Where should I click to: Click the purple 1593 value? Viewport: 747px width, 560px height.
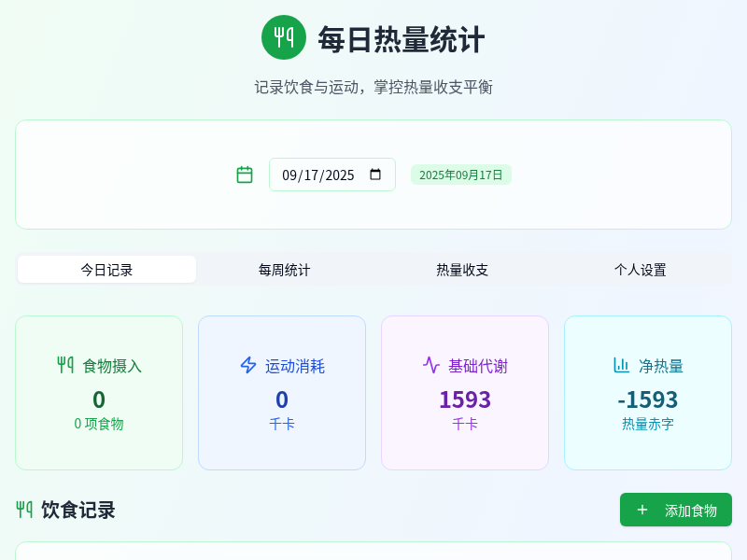[x=465, y=399]
